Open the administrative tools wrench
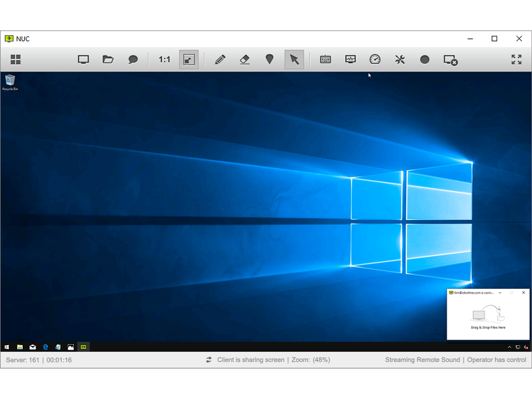 tap(400, 59)
